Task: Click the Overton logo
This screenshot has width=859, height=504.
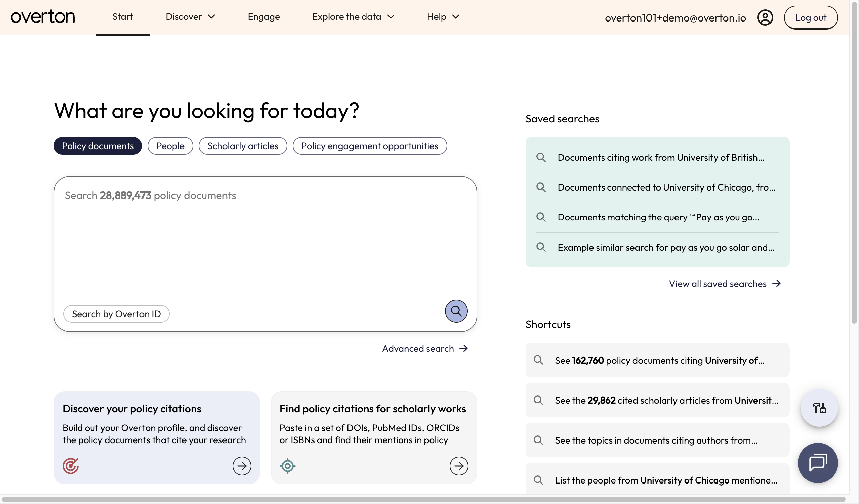Action: [43, 17]
